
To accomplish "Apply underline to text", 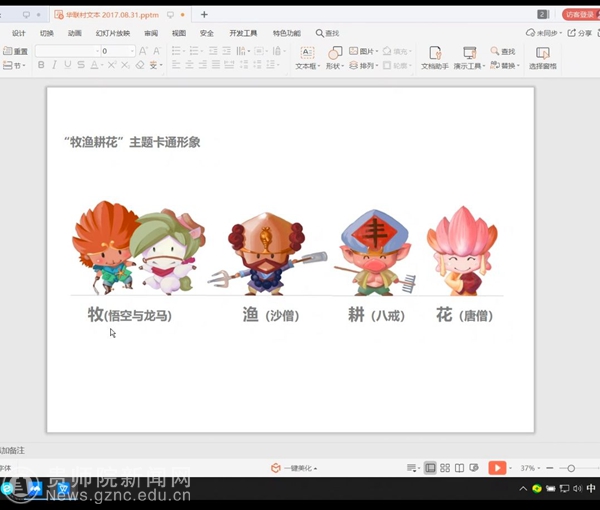I will pyautogui.click(x=68, y=65).
